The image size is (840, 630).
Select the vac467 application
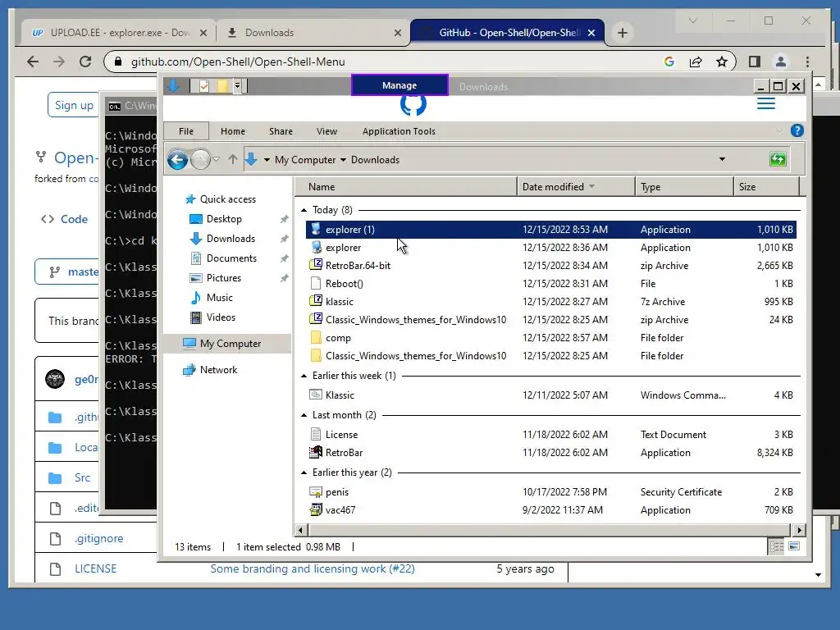click(550, 510)
